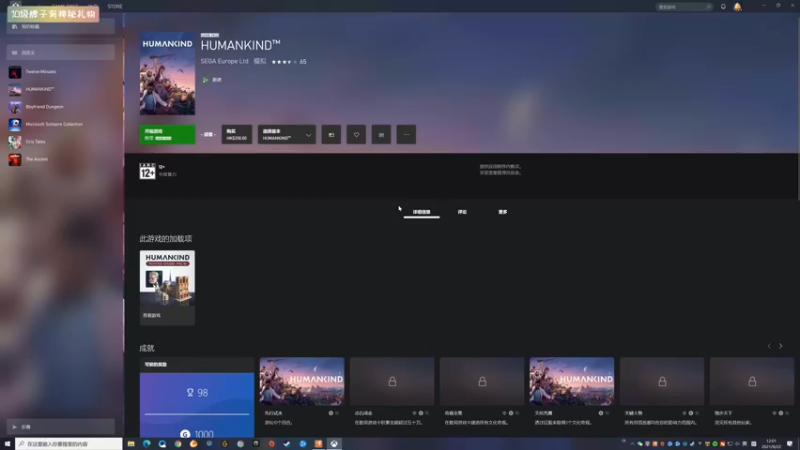Image resolution: width=800 pixels, height=450 pixels.
Task: Click the Windows taskbar search box
Action: (69, 444)
